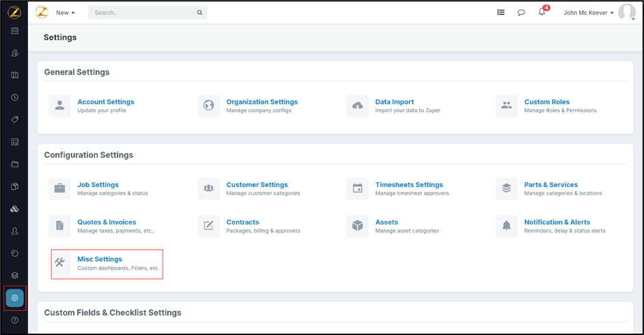Open the notifications bell icon
Screen dimensions: 644x335
pyautogui.click(x=542, y=12)
